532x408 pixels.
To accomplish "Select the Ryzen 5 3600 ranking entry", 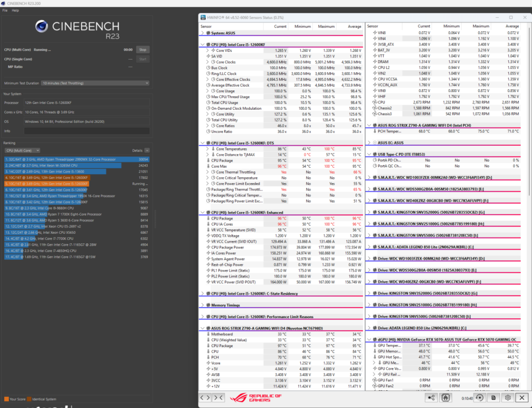I will coord(77,220).
